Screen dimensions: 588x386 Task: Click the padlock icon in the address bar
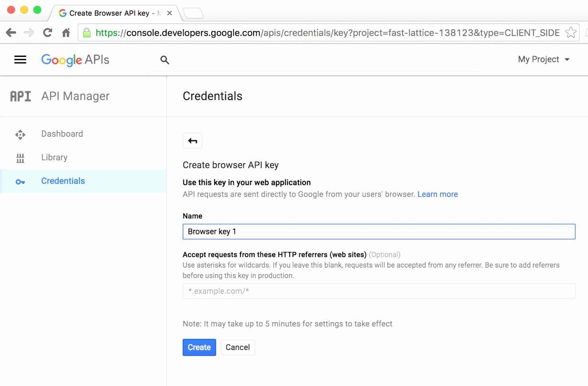click(x=87, y=33)
